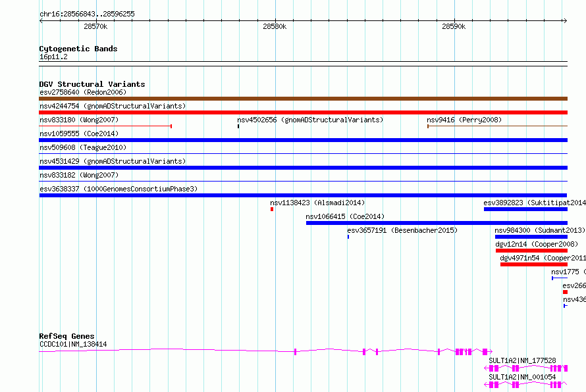Screen dimensions: 586x392
Task: Select label nsv4531429 (gnomADStructuralVariants)
Action: pos(113,161)
